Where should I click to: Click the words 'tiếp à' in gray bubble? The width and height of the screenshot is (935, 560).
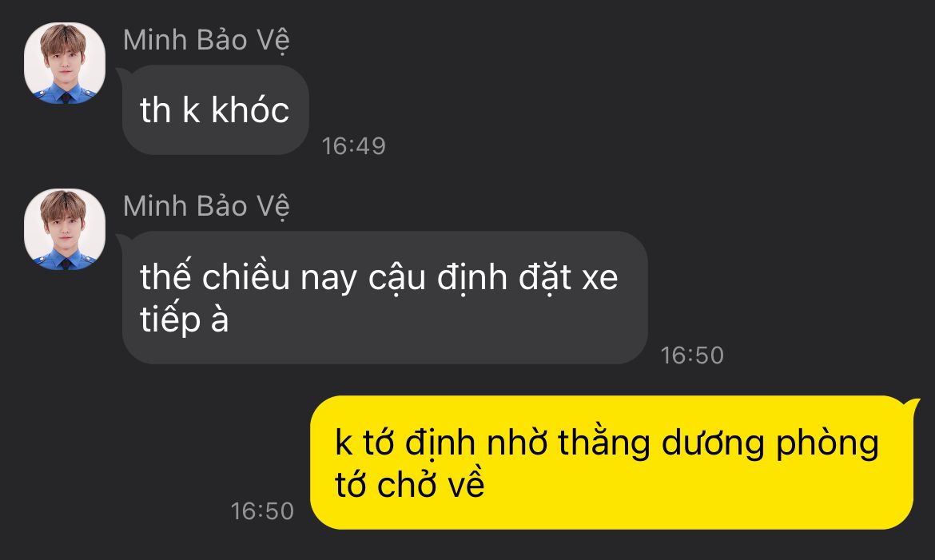point(185,320)
